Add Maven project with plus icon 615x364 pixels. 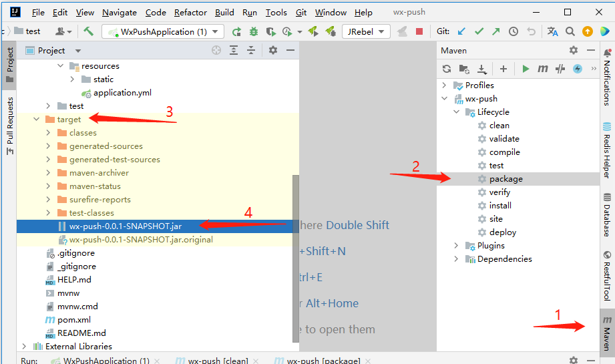click(503, 69)
